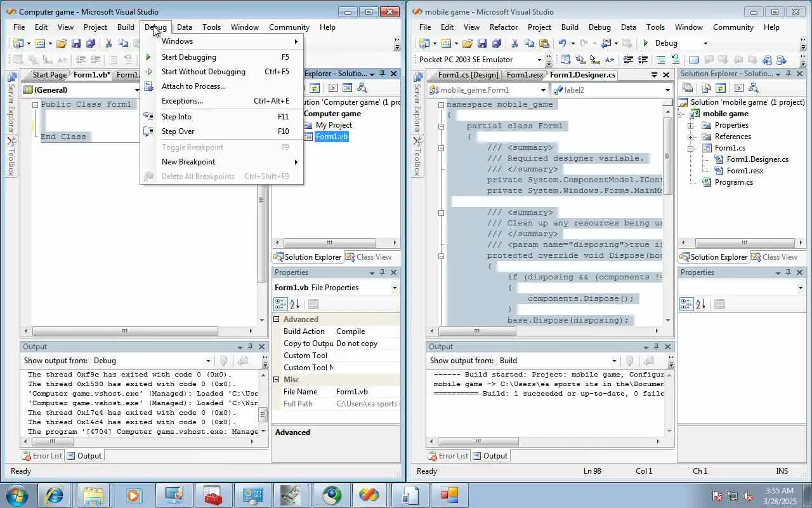Image resolution: width=812 pixels, height=508 pixels.
Task: Click Undo icon in mobile game window
Action: click(562, 43)
